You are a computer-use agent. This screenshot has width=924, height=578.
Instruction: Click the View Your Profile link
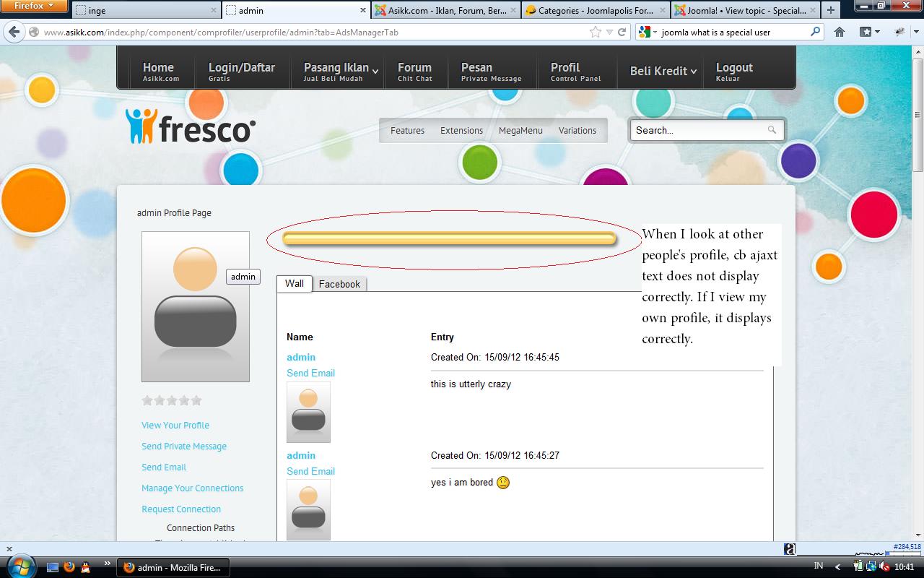coord(175,426)
